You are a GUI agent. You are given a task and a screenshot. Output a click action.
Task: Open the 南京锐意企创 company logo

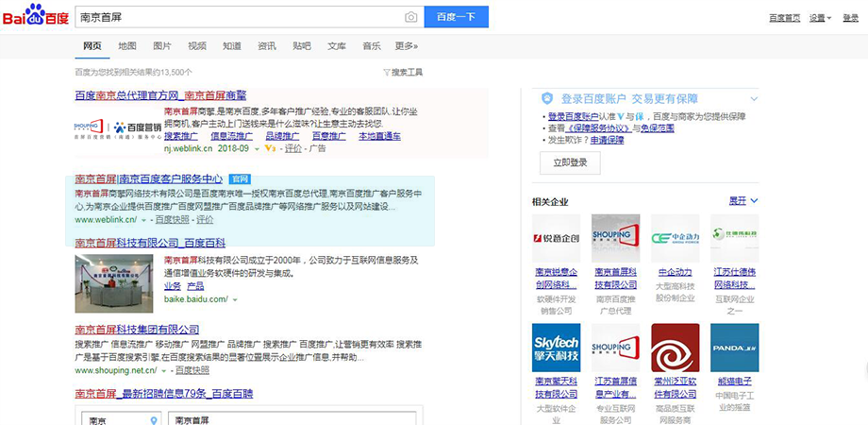[x=556, y=238]
